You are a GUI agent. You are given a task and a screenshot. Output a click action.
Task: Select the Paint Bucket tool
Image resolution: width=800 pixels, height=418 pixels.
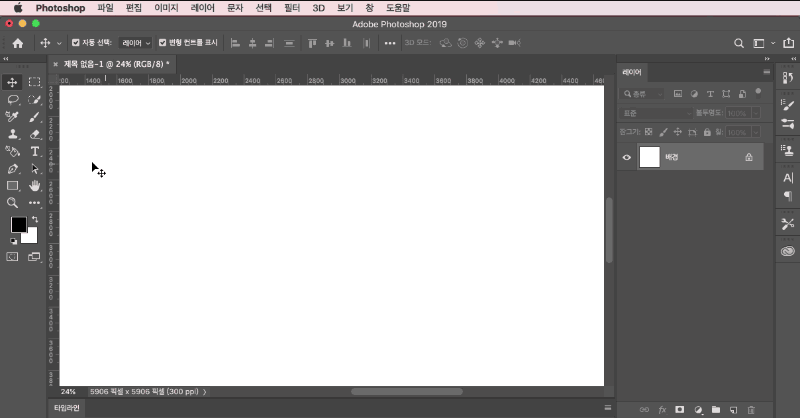pyautogui.click(x=12, y=152)
